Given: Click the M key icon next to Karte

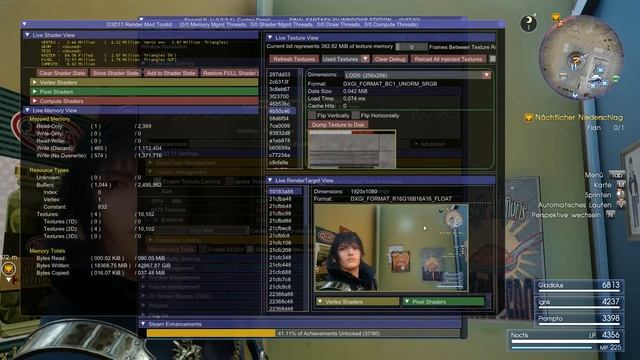Looking at the screenshot, I should pos(620,185).
